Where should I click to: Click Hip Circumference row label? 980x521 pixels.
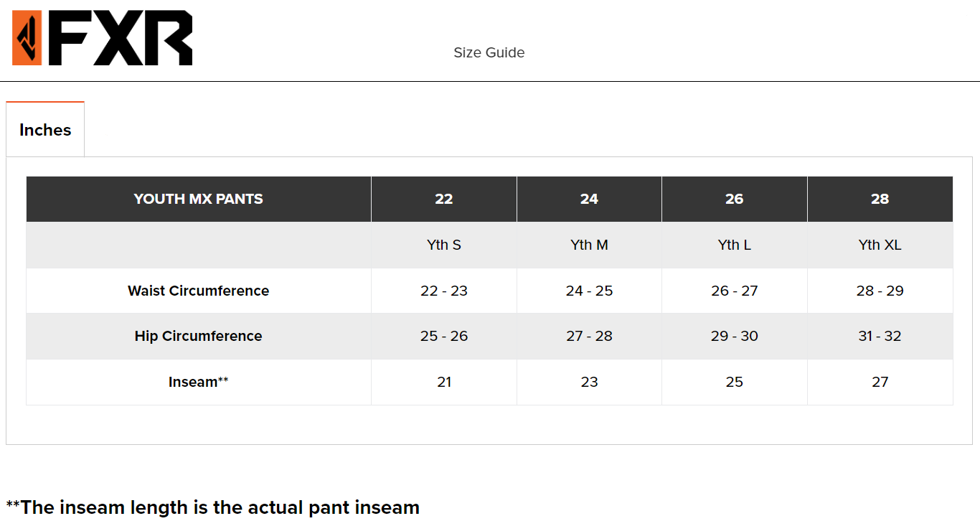pyautogui.click(x=198, y=336)
